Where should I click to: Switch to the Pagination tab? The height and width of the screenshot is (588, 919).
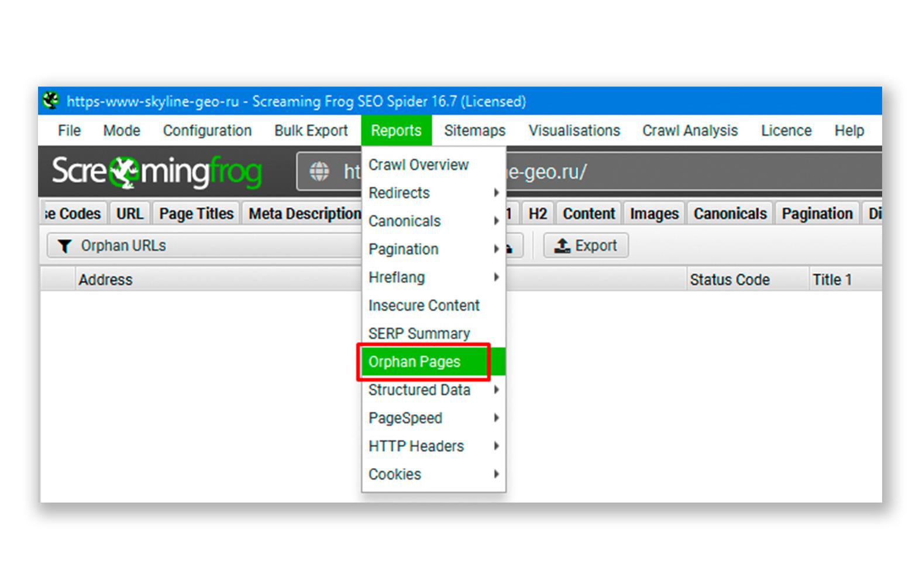817,214
